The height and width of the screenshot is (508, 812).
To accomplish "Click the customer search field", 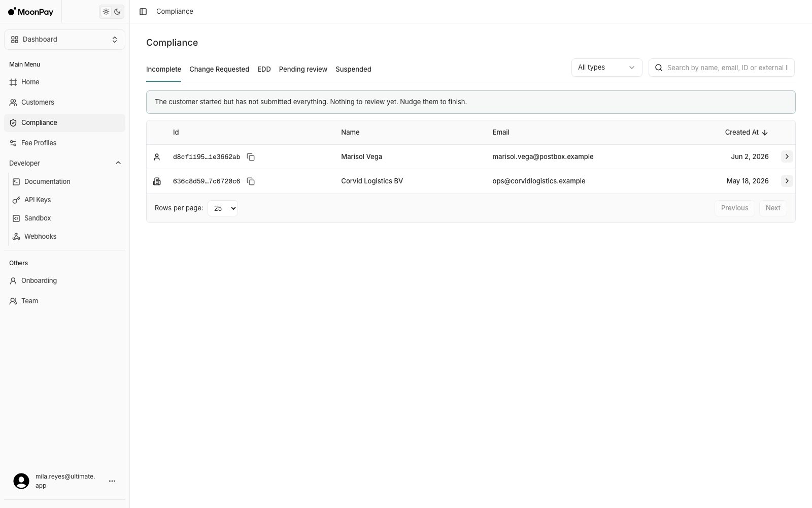I will click(x=721, y=68).
